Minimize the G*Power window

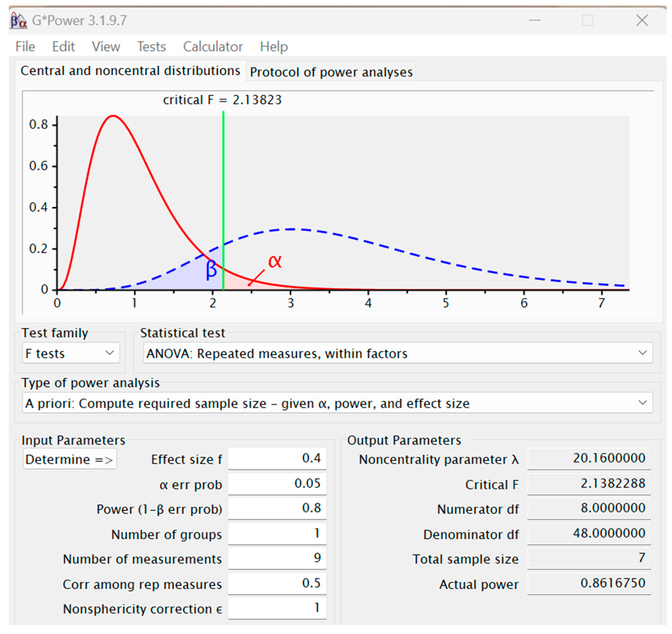pyautogui.click(x=534, y=21)
